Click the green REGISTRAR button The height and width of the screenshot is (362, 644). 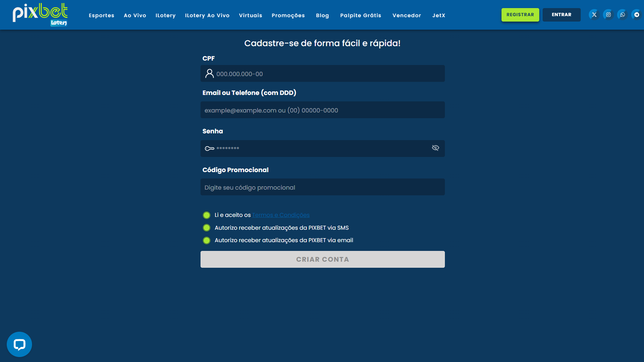point(520,15)
